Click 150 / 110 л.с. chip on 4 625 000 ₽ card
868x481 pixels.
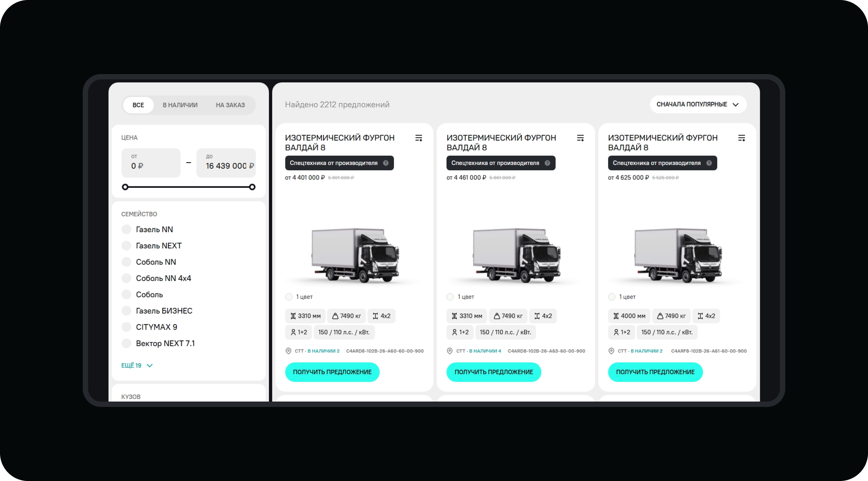pos(667,332)
